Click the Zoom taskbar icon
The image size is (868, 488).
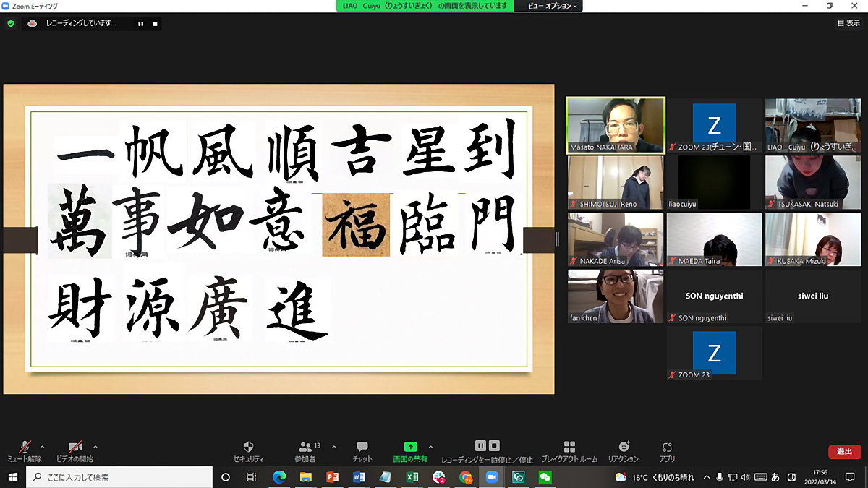pos(492,477)
